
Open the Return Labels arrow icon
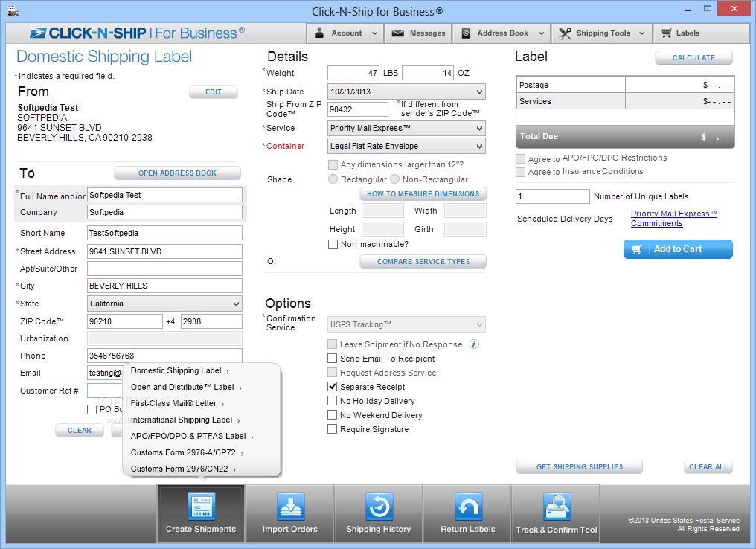[x=468, y=507]
